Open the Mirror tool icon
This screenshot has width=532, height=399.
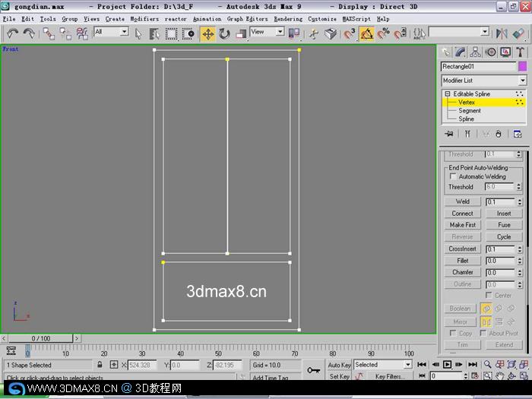coord(502,33)
